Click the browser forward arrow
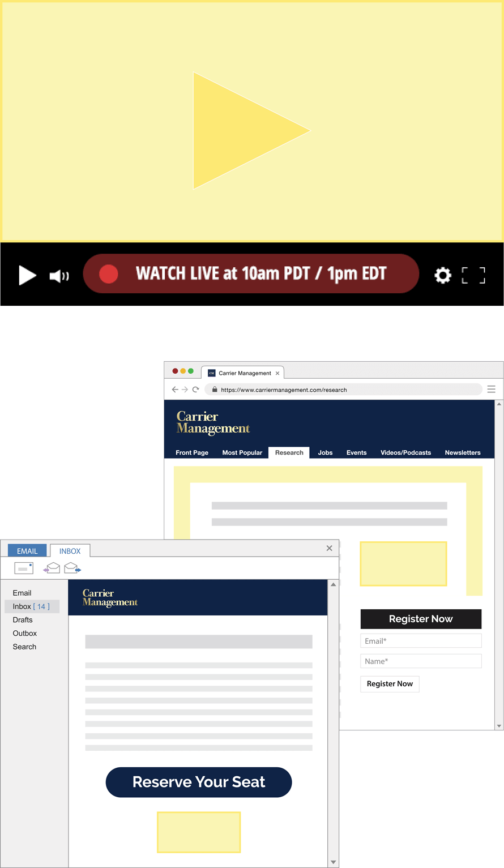 [x=185, y=390]
